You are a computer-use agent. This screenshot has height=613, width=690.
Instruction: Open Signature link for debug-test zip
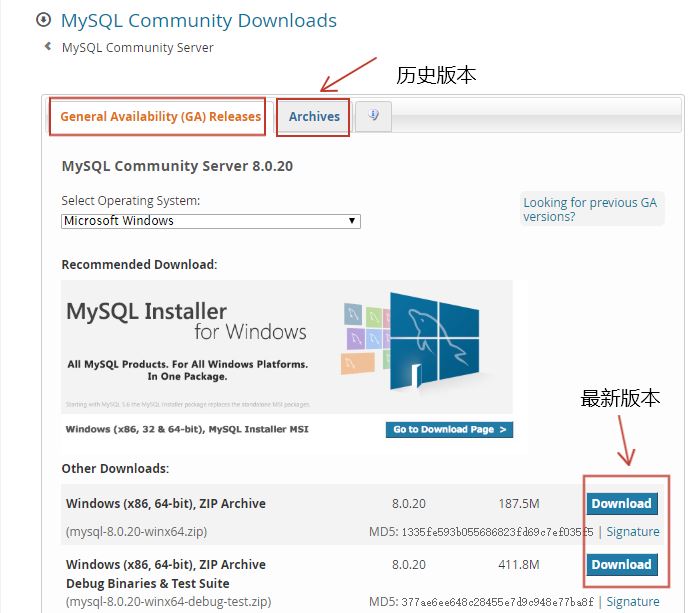(633, 602)
